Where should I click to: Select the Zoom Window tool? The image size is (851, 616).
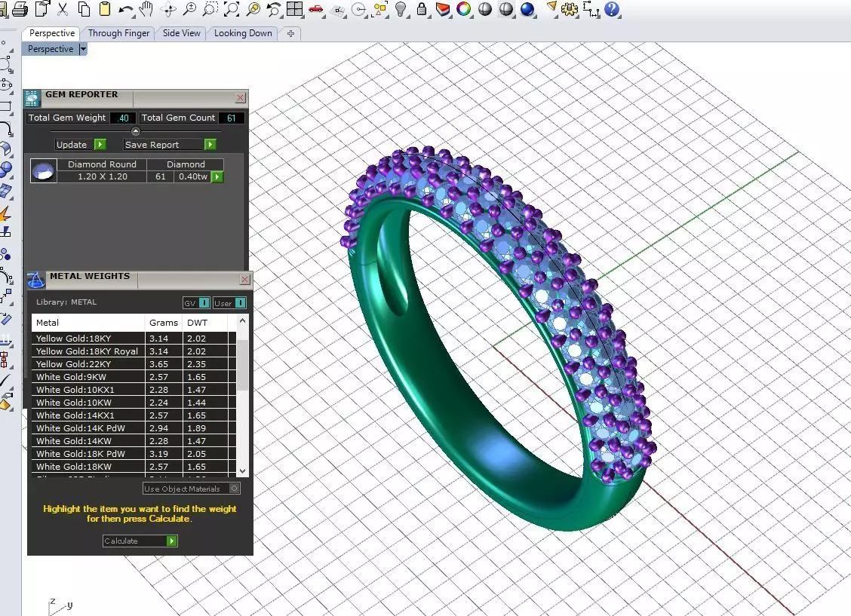210,9
